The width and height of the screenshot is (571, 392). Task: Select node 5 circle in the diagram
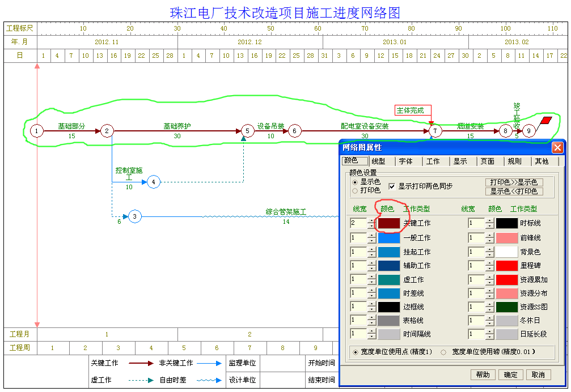tap(247, 131)
